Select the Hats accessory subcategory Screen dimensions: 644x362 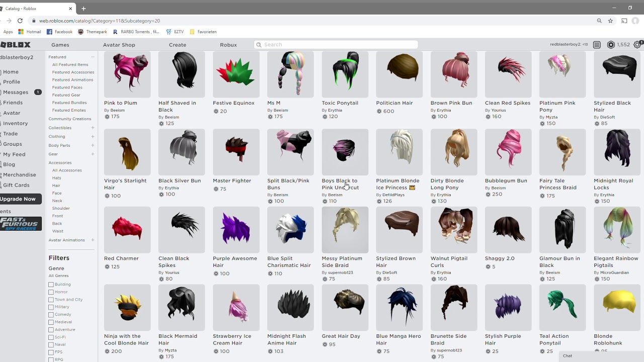pyautogui.click(x=57, y=178)
